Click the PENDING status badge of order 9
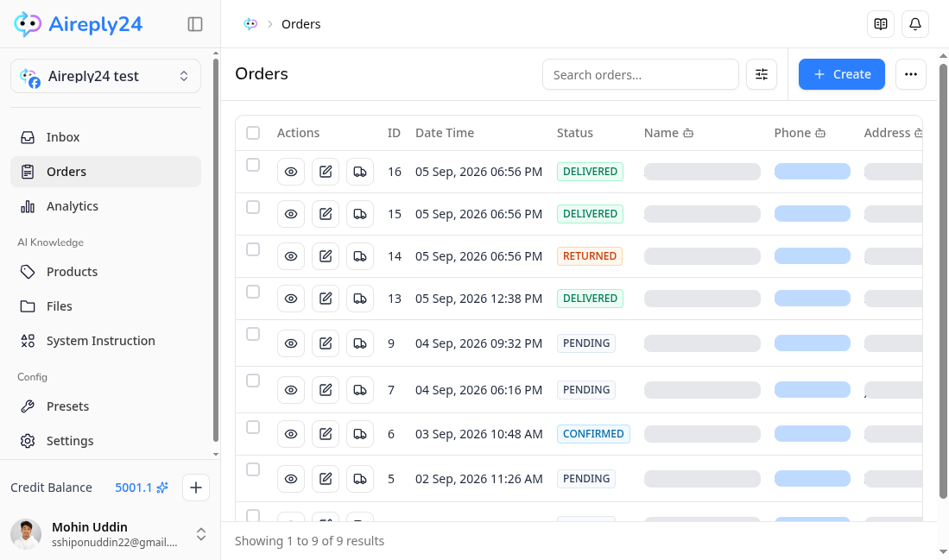This screenshot has width=949, height=560. click(x=585, y=343)
